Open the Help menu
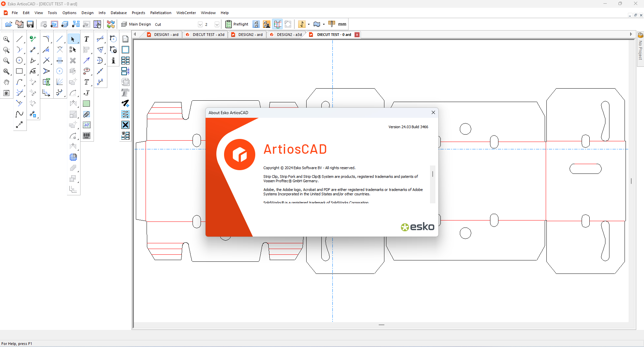This screenshot has height=347, width=644. click(x=225, y=13)
